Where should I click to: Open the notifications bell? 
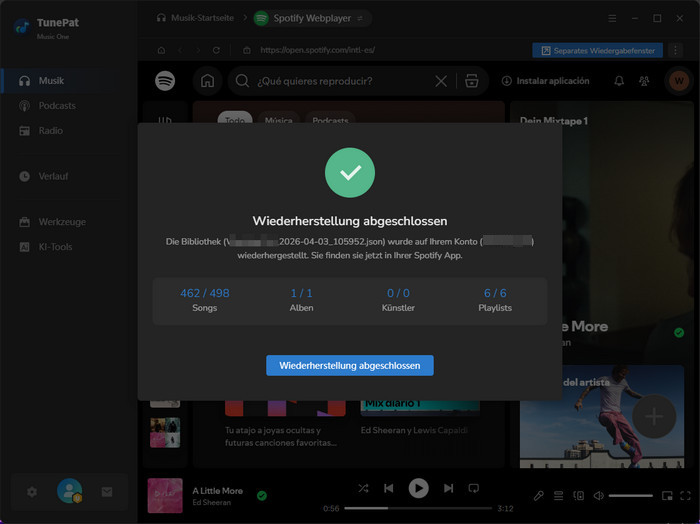tap(619, 81)
